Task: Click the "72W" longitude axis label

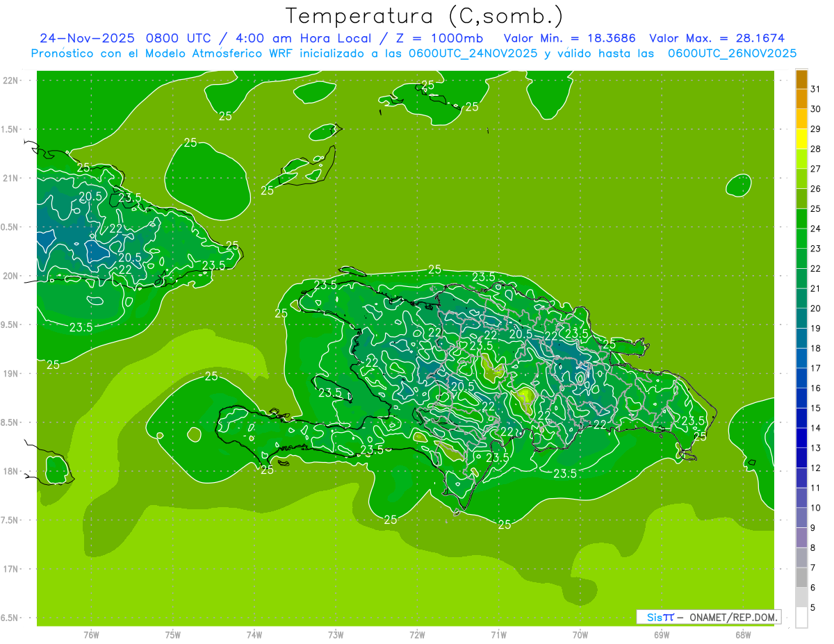Action: click(x=417, y=634)
